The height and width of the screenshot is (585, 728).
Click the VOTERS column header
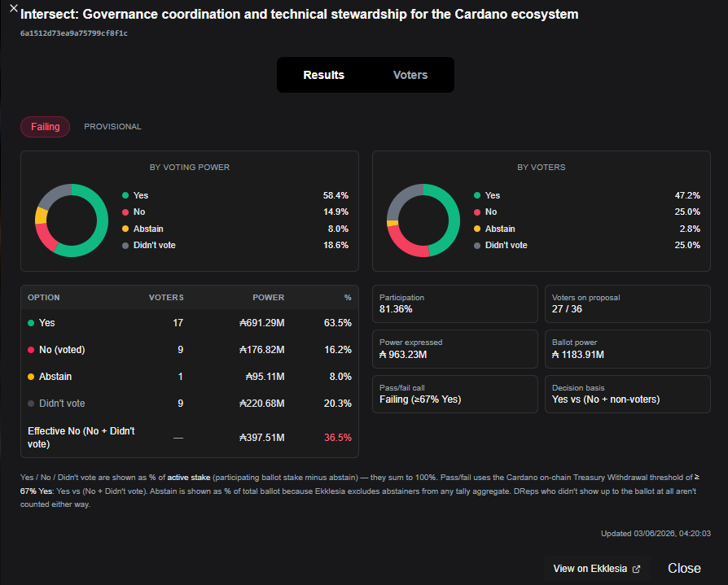(166, 297)
